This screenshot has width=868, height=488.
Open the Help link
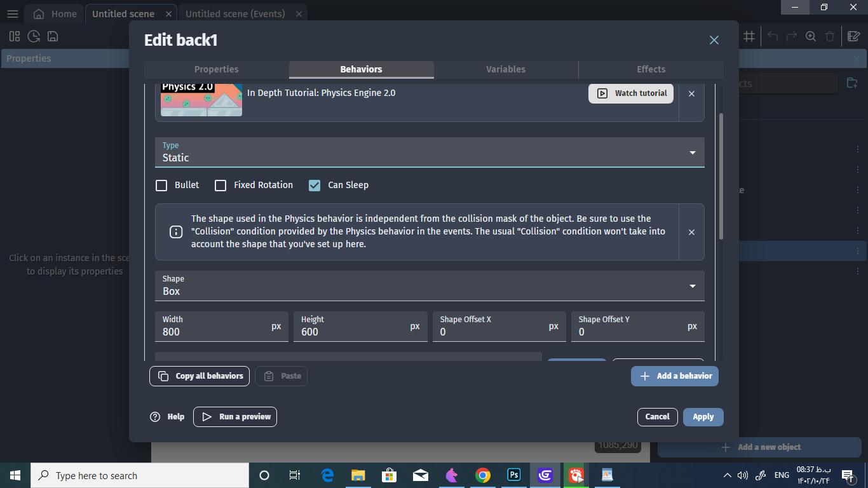pyautogui.click(x=168, y=417)
